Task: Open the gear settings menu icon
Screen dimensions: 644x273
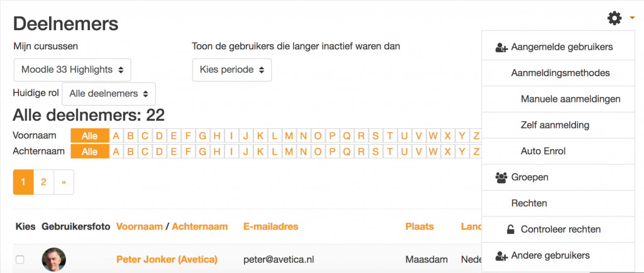Action: (614, 18)
